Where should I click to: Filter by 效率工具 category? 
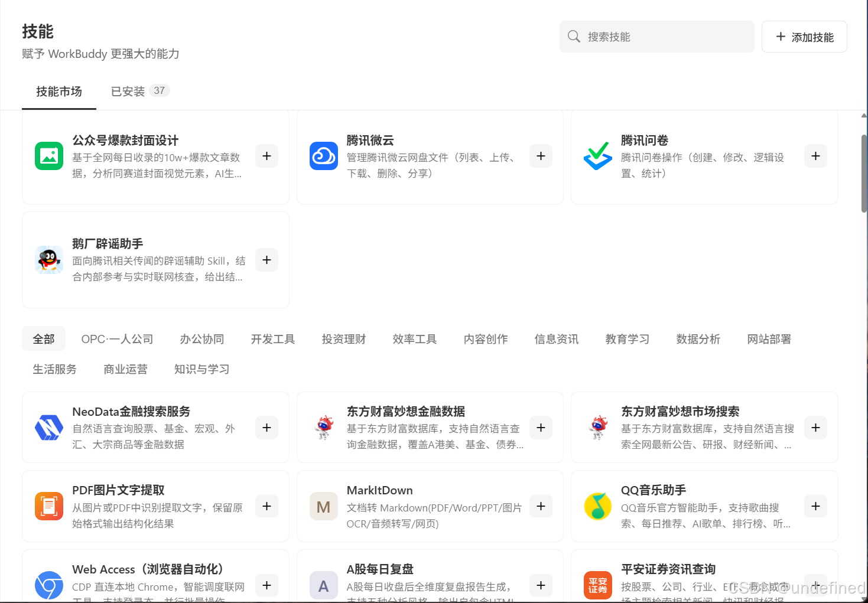[x=415, y=339]
